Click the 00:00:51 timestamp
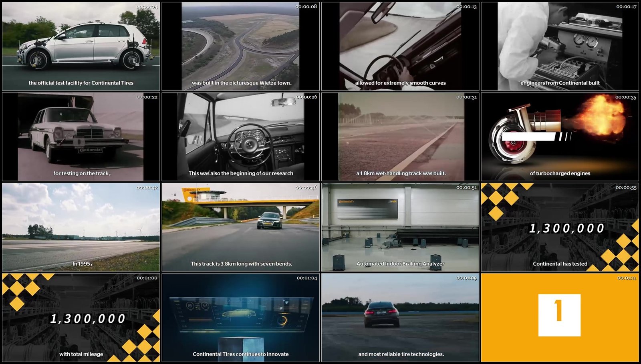Image resolution: width=641 pixels, height=364 pixels. tap(466, 188)
